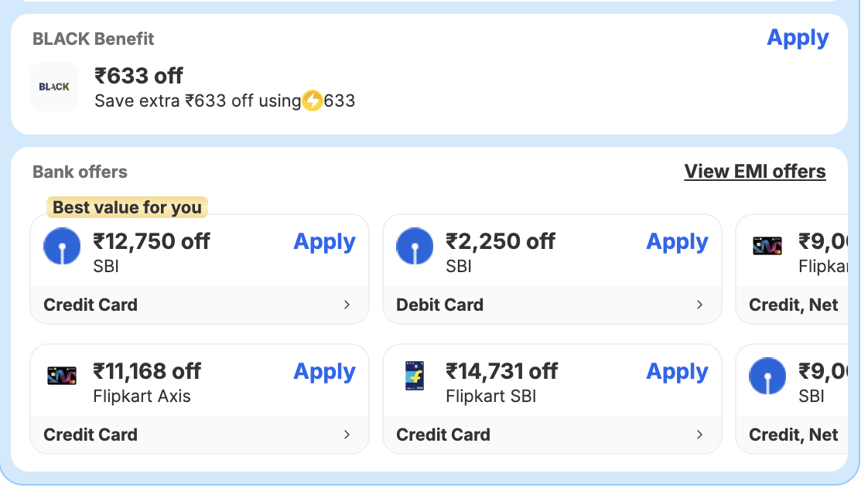Click Flipkart Axis card icon for ₹11,168 offer
This screenshot has height=501, width=868.
62,376
